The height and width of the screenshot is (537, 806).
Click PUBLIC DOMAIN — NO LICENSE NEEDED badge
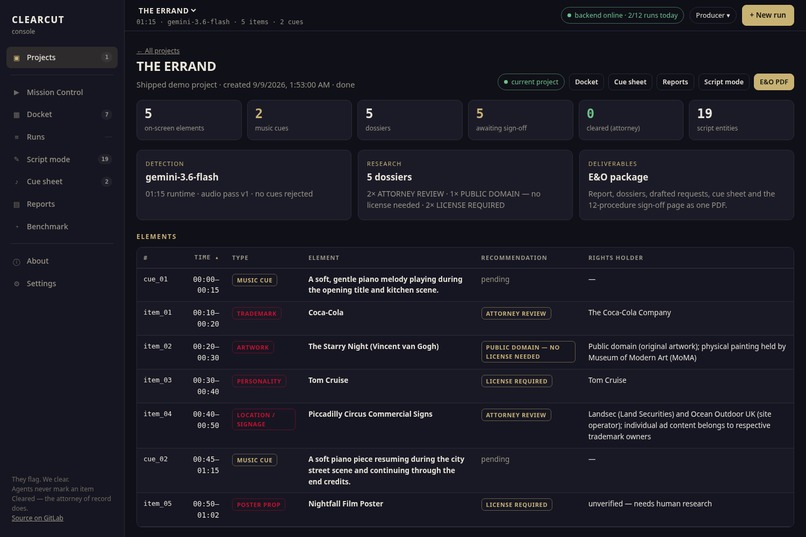click(528, 352)
